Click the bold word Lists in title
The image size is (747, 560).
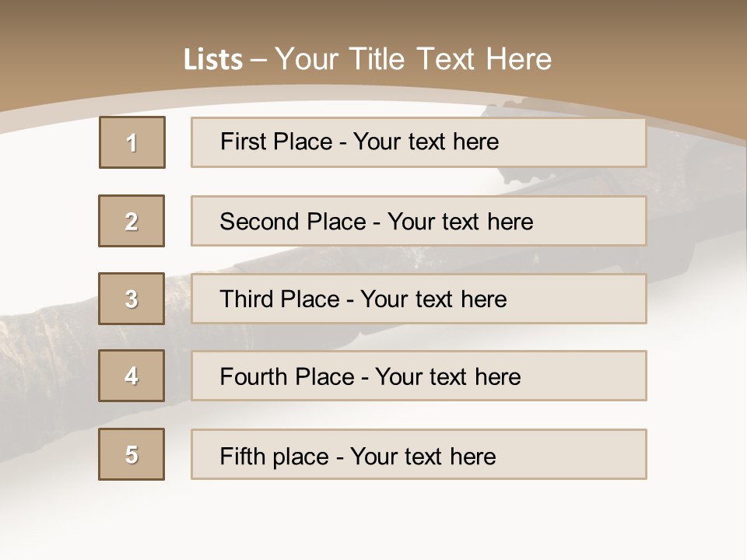click(x=213, y=60)
